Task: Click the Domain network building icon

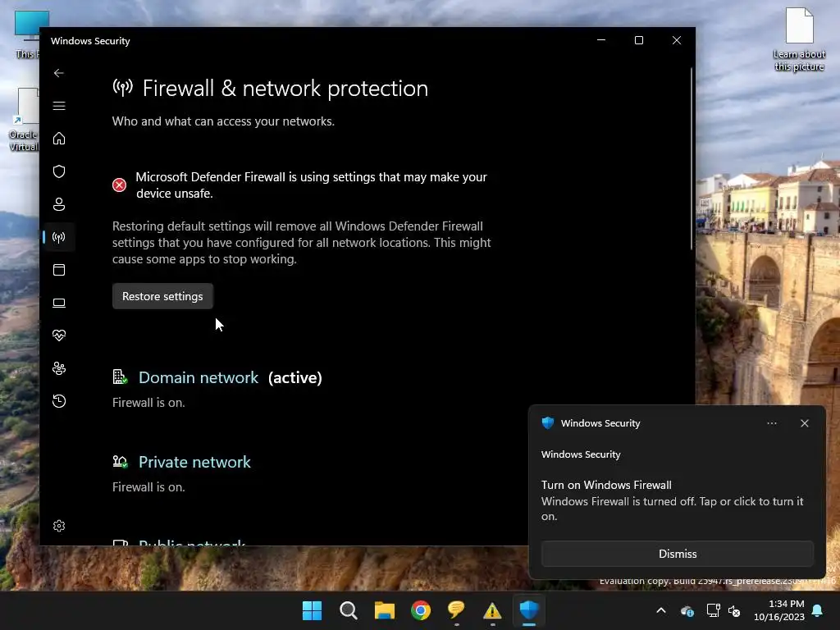Action: pos(120,377)
